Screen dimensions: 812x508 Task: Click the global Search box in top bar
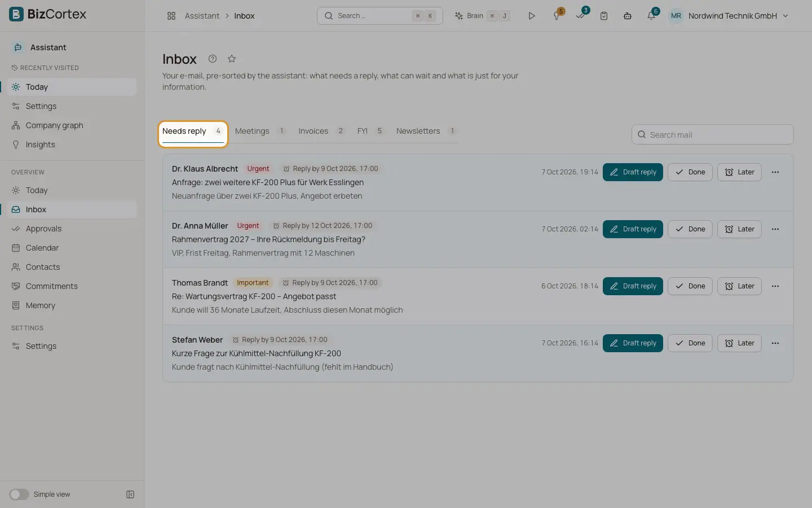click(380, 16)
